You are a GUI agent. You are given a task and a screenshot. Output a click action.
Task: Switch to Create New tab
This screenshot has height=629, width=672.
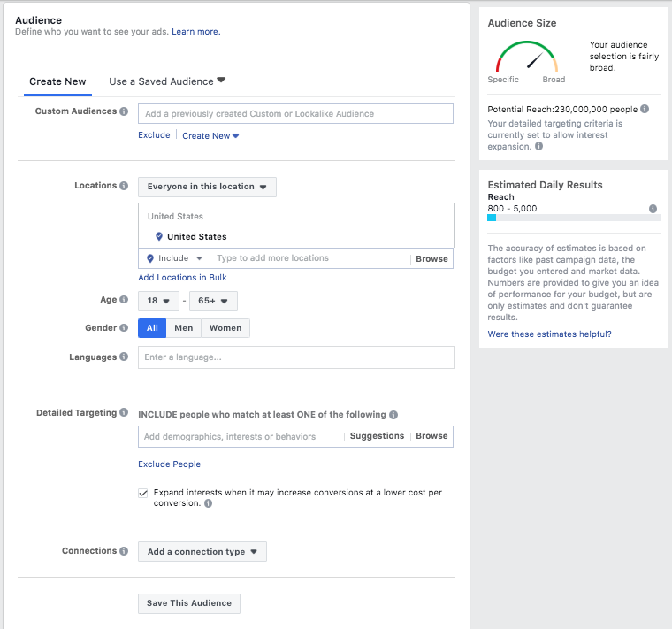[57, 81]
